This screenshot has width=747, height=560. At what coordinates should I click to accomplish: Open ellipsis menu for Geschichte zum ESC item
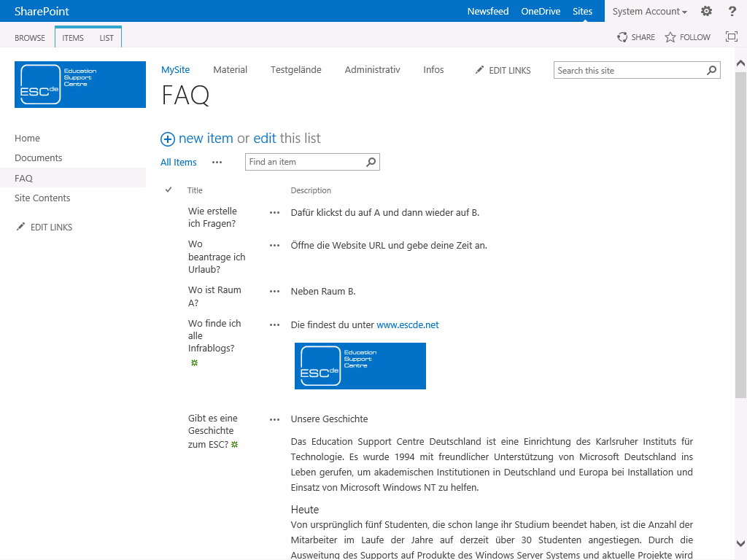(x=274, y=419)
